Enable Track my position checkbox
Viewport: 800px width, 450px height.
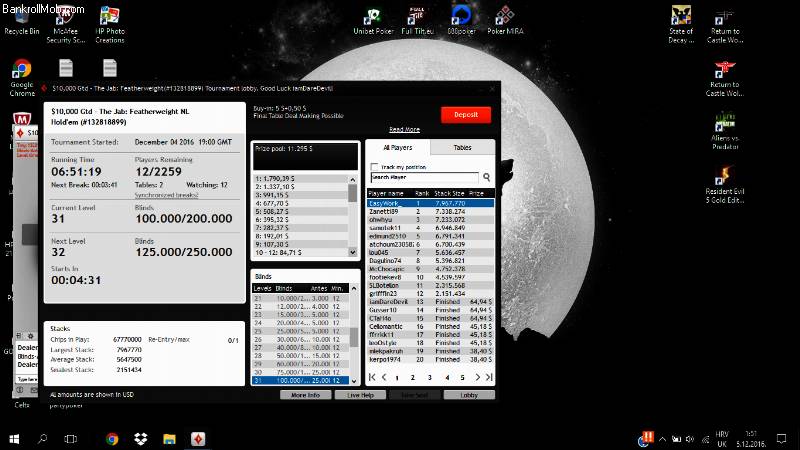pyautogui.click(x=374, y=167)
